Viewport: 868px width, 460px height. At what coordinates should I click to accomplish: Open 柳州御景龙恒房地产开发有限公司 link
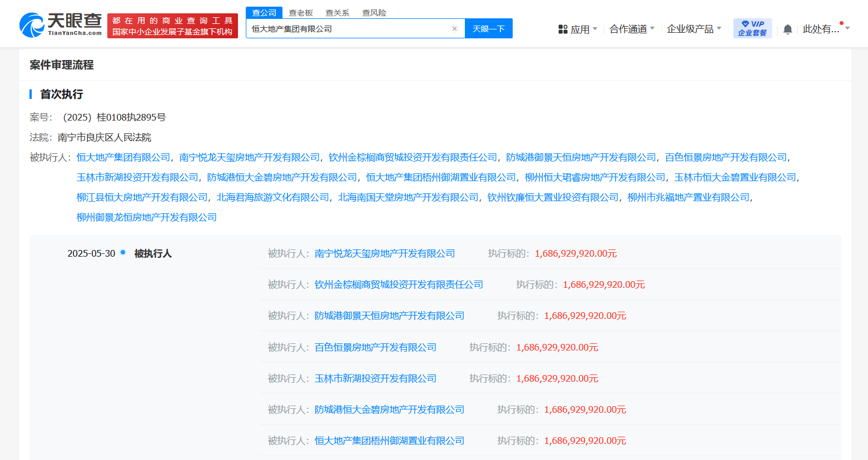(x=147, y=217)
